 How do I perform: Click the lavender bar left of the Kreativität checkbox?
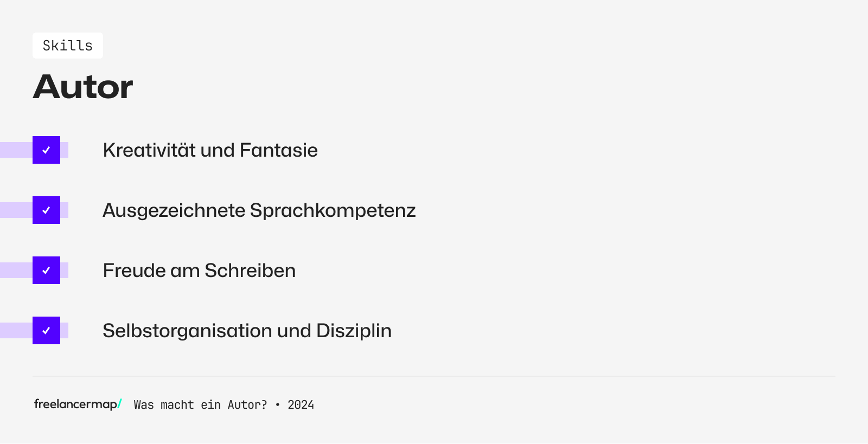[16, 150]
